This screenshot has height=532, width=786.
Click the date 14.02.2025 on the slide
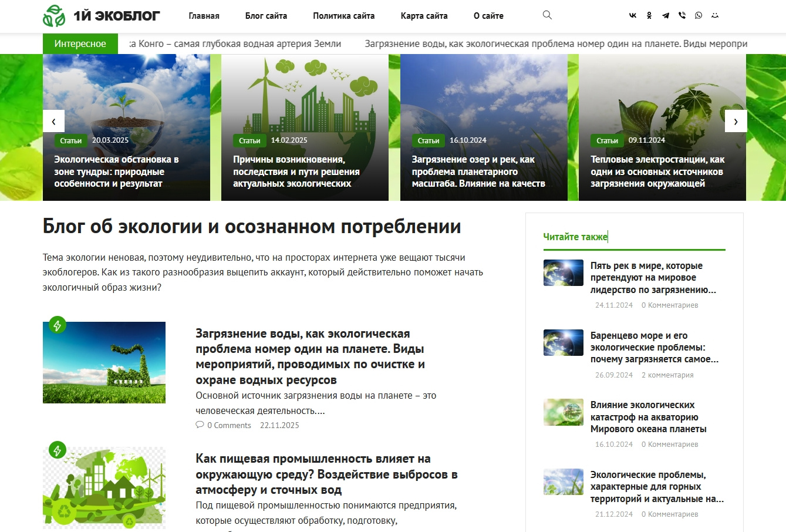tap(289, 140)
